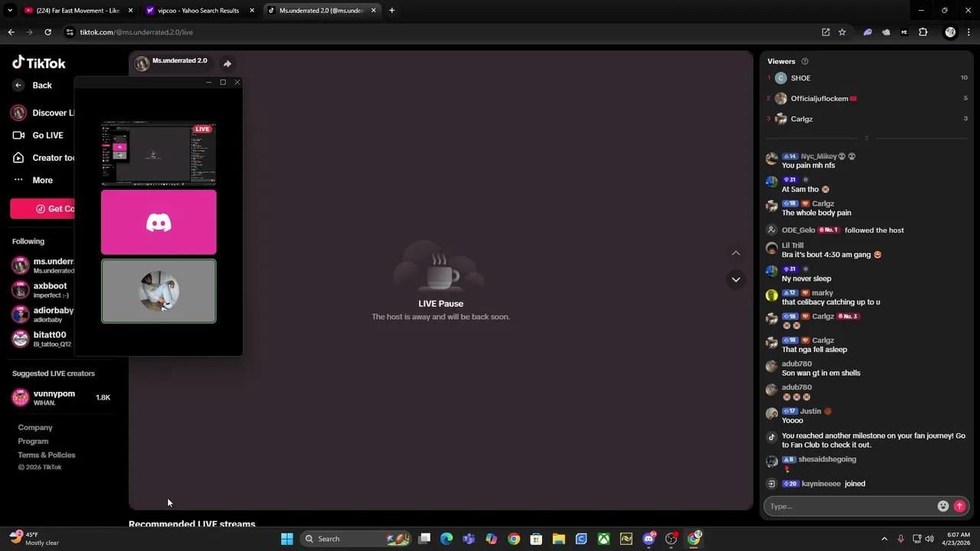Viewport: 980px width, 551px height.
Task: Click the pink Get Coins button
Action: [x=43, y=209]
